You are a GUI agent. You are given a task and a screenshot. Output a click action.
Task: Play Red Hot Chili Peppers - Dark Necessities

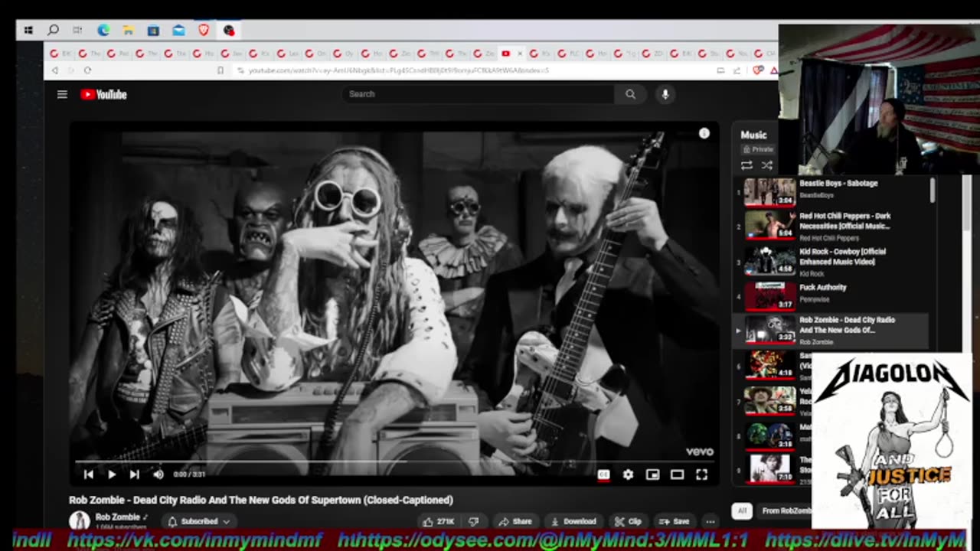click(x=831, y=227)
